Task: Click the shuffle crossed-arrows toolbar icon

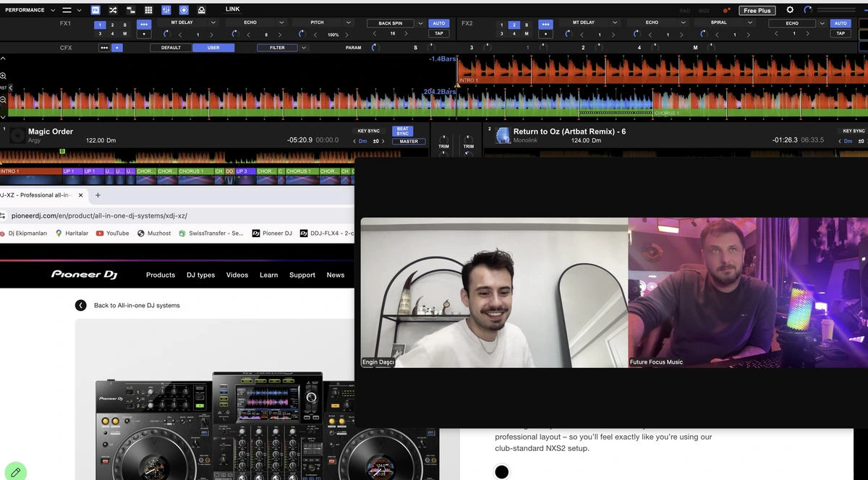Action: 113,10
